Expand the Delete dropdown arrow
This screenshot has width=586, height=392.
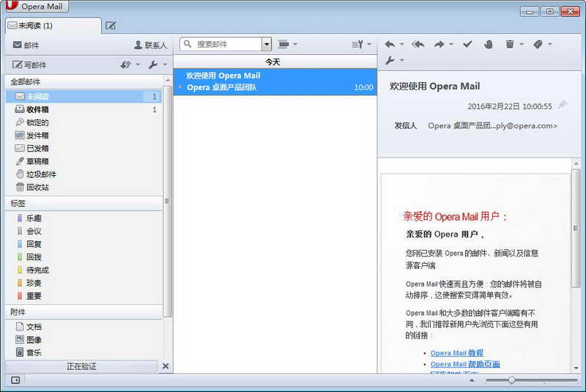pos(522,44)
